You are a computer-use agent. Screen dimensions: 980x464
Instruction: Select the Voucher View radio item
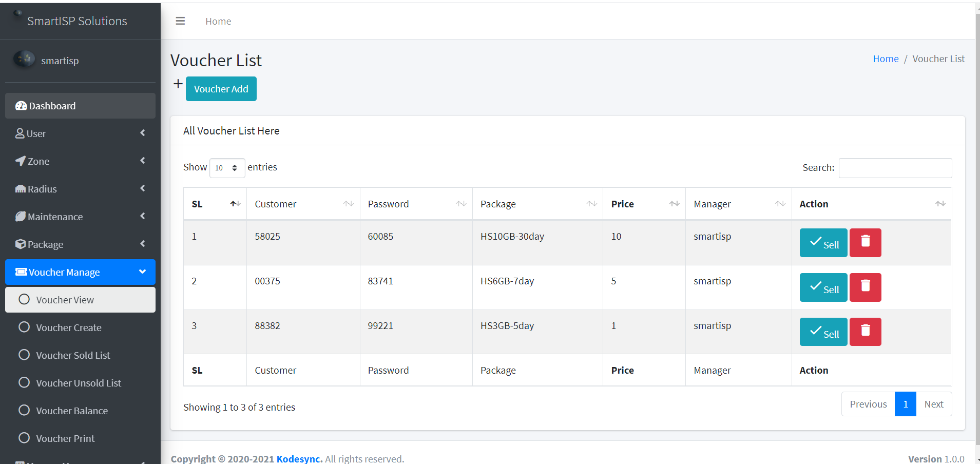click(24, 300)
